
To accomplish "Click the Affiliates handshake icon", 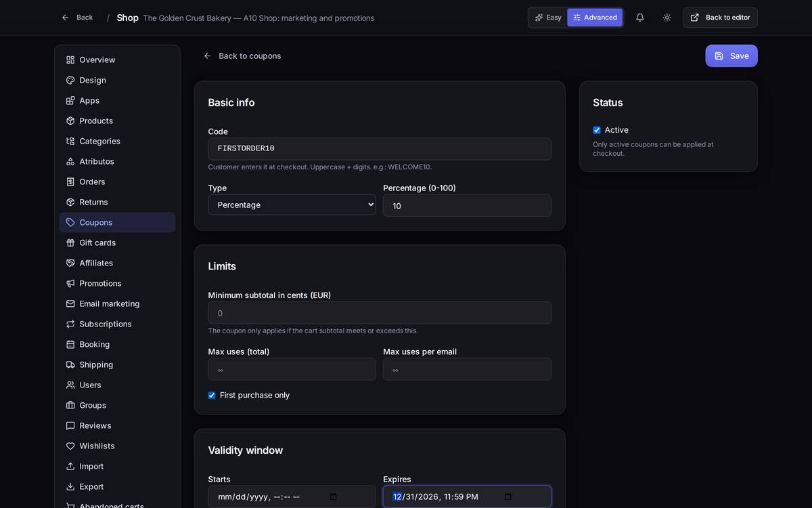I will pos(70,263).
